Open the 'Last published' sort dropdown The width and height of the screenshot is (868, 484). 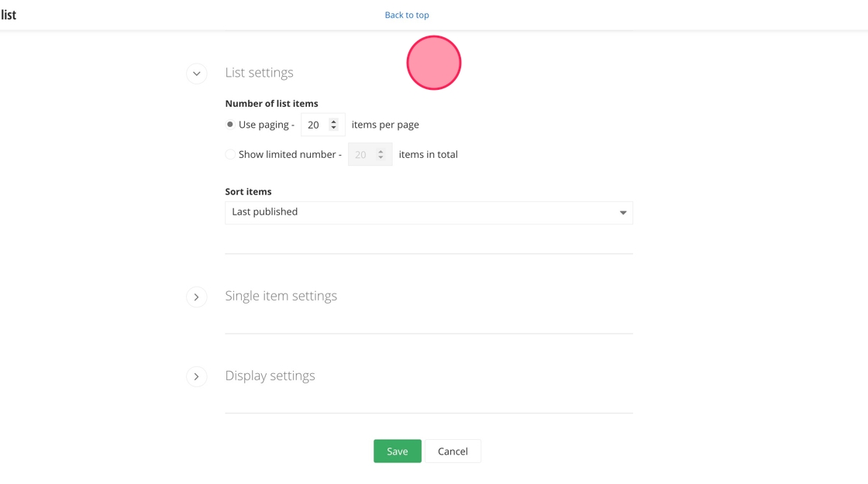point(429,213)
